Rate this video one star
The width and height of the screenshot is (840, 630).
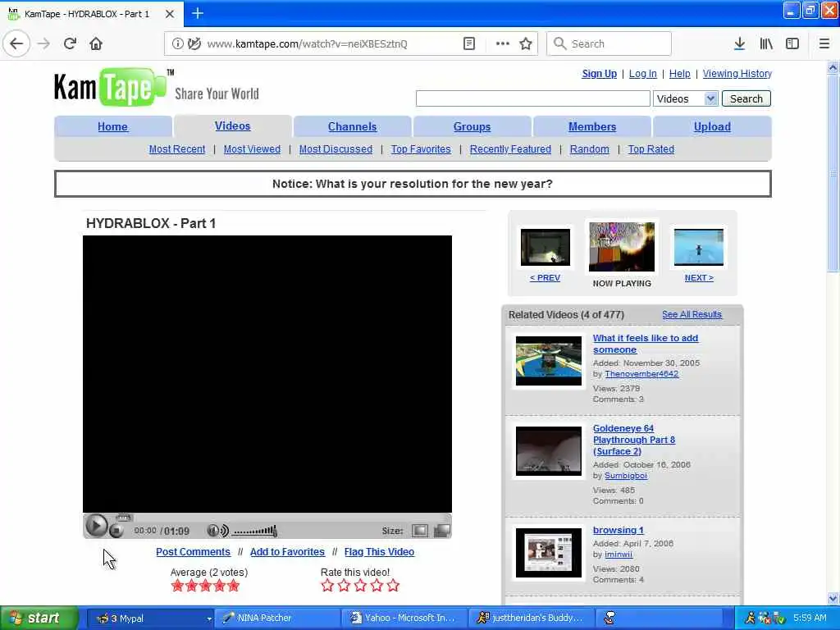(x=327, y=586)
